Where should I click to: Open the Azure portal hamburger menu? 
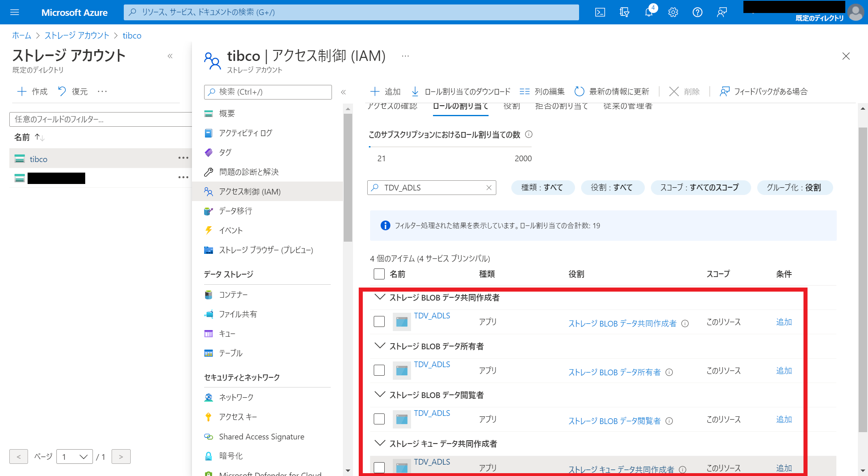tap(15, 12)
